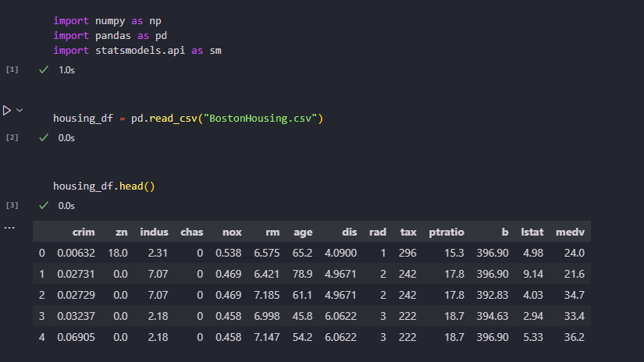The width and height of the screenshot is (644, 362).
Task: Select rm value 6.575
Action: 267,254
